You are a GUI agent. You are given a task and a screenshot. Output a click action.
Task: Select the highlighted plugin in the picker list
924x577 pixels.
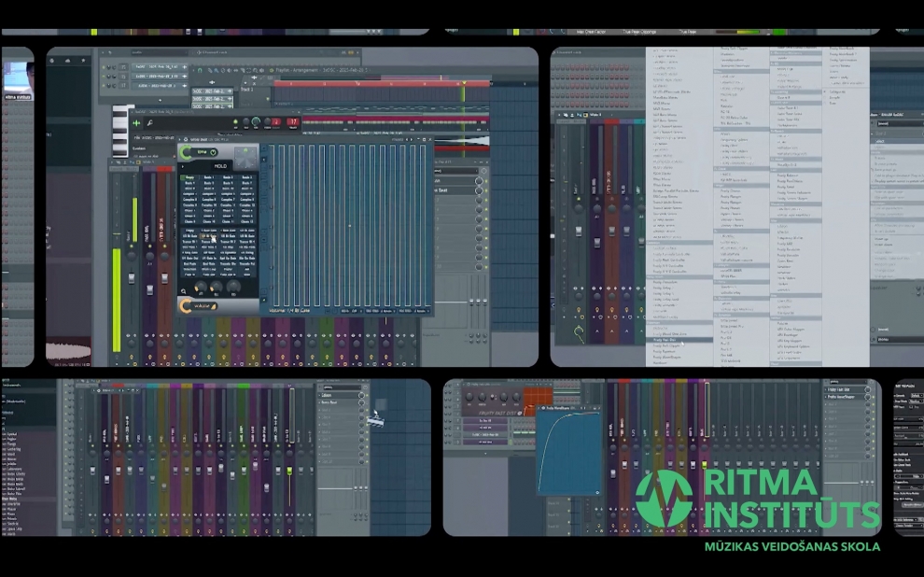[666, 341]
